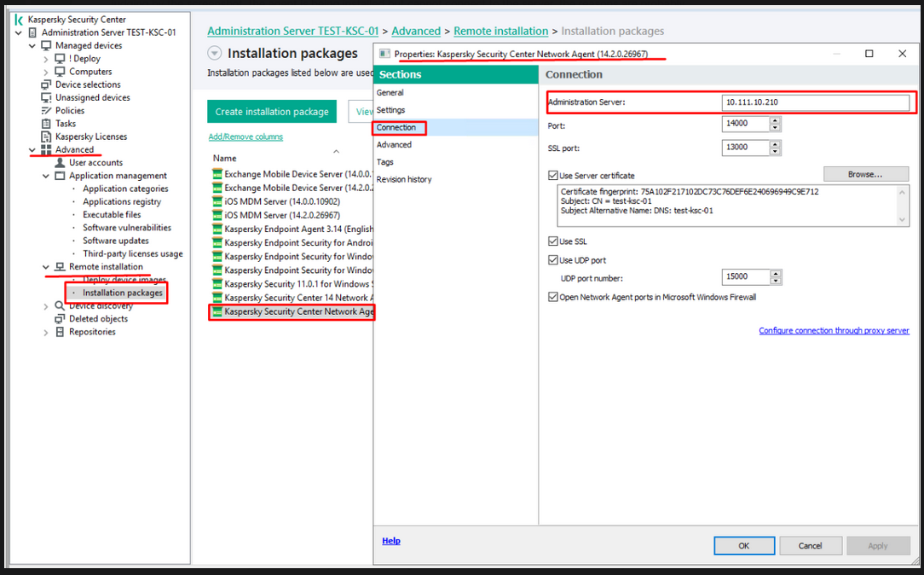Click Cancel in the Properties dialog
Viewport: 924px width, 575px height.
pos(811,545)
